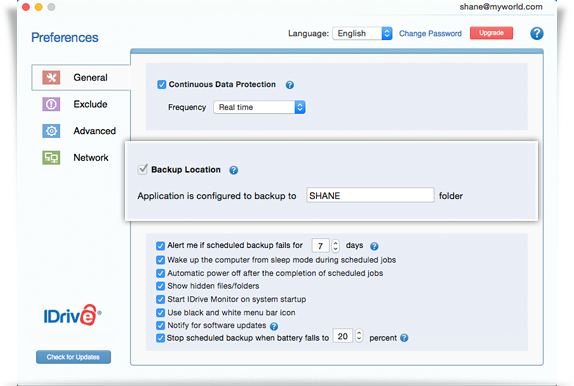Click the IDrive logo
The height and width of the screenshot is (386, 574).
click(x=72, y=315)
